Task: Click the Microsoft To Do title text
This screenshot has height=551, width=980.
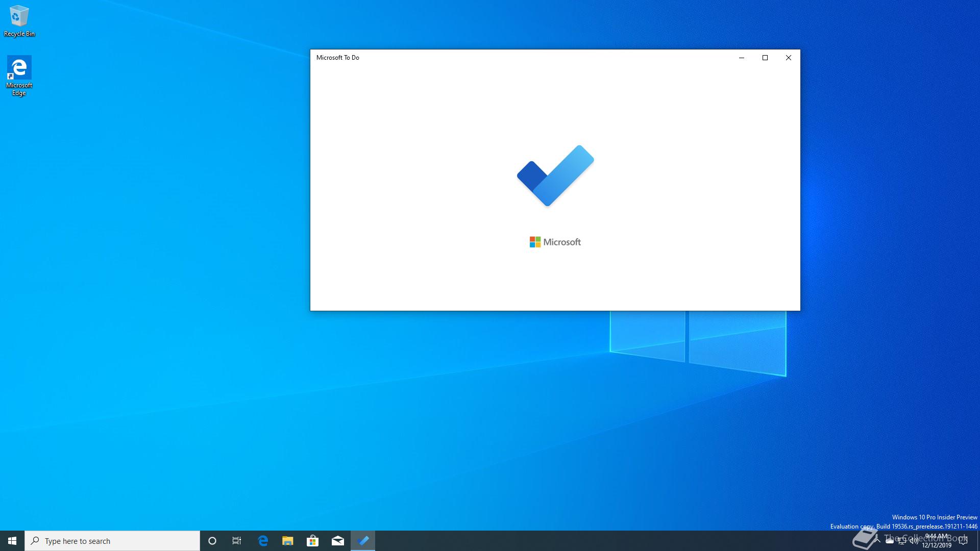Action: pos(338,58)
